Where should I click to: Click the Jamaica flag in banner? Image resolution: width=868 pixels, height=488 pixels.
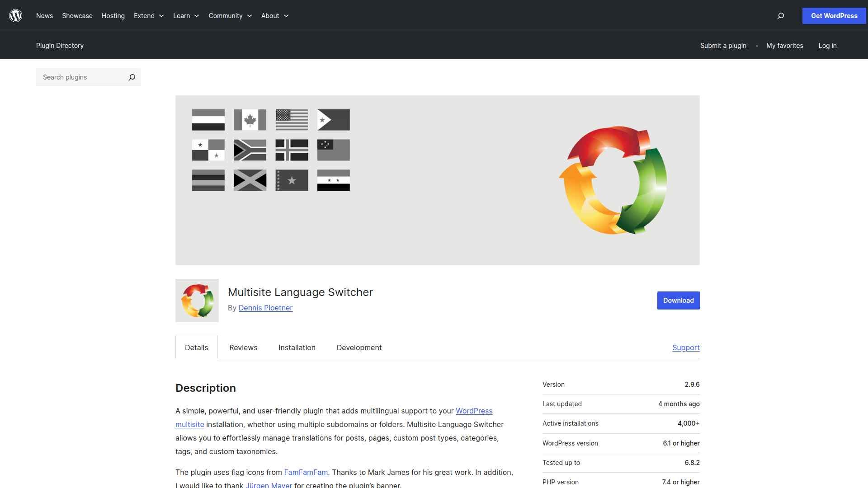(250, 180)
